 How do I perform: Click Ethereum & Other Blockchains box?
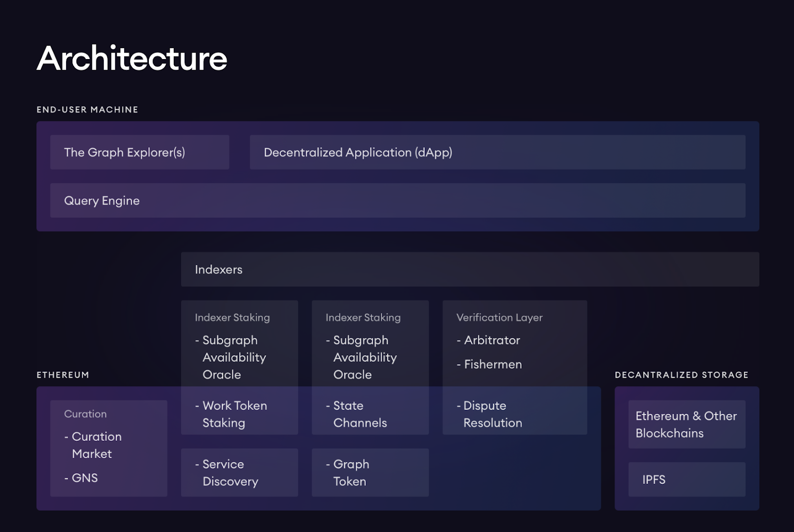point(687,424)
